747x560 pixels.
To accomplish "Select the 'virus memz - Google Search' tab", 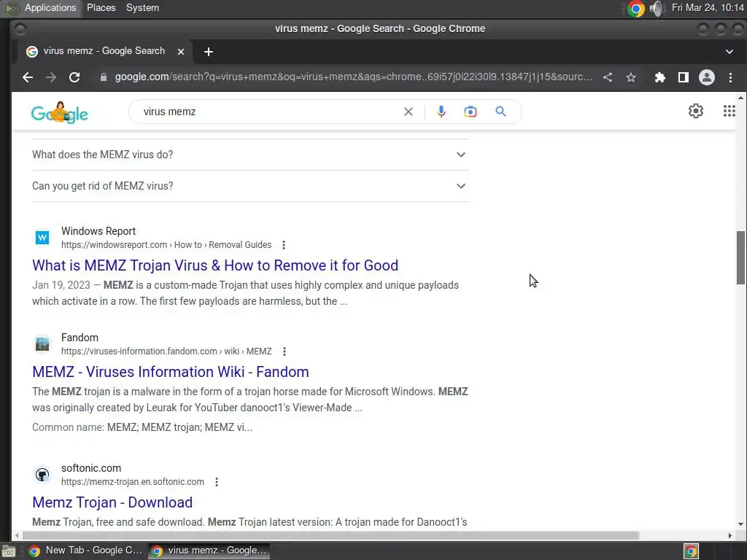I will pyautogui.click(x=104, y=51).
